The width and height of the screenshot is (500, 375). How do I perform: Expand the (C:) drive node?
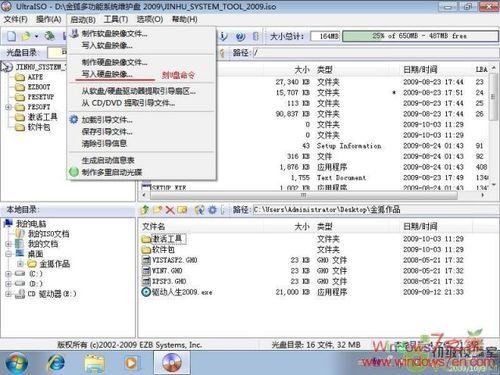point(8,274)
